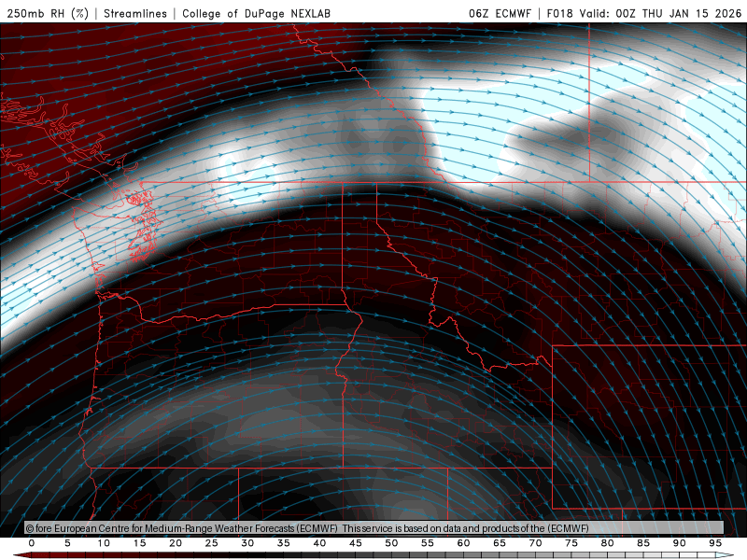Click the "60" value on the color scale
Image resolution: width=747 pixels, height=560 pixels.
(x=463, y=543)
